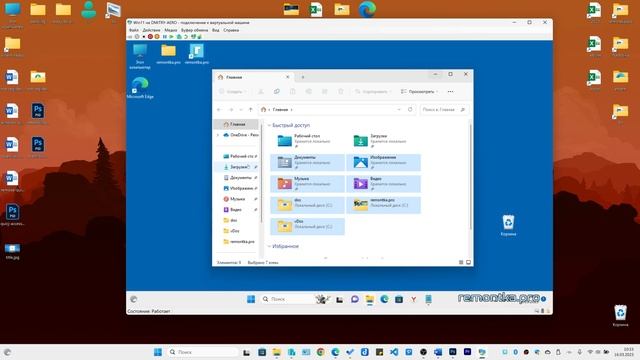Click the remontka.pro folder tile in Quick access
Screen dimensions: 640x360
383,205
